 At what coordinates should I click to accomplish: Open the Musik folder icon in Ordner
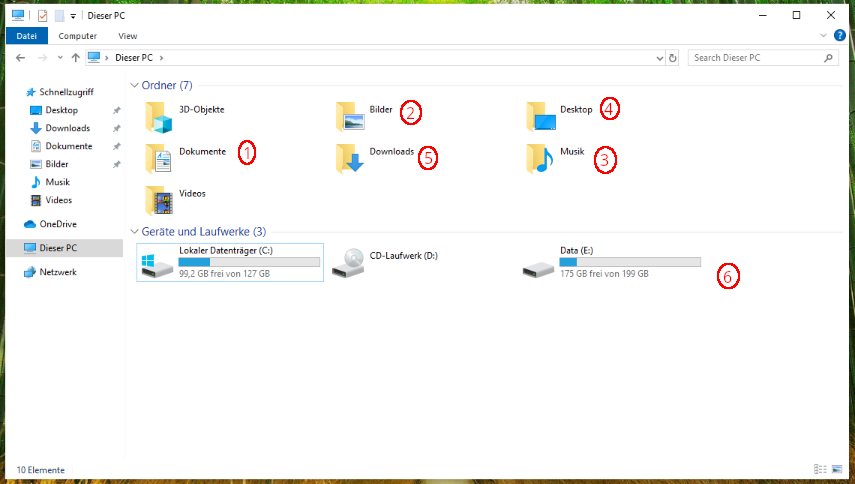pos(540,159)
